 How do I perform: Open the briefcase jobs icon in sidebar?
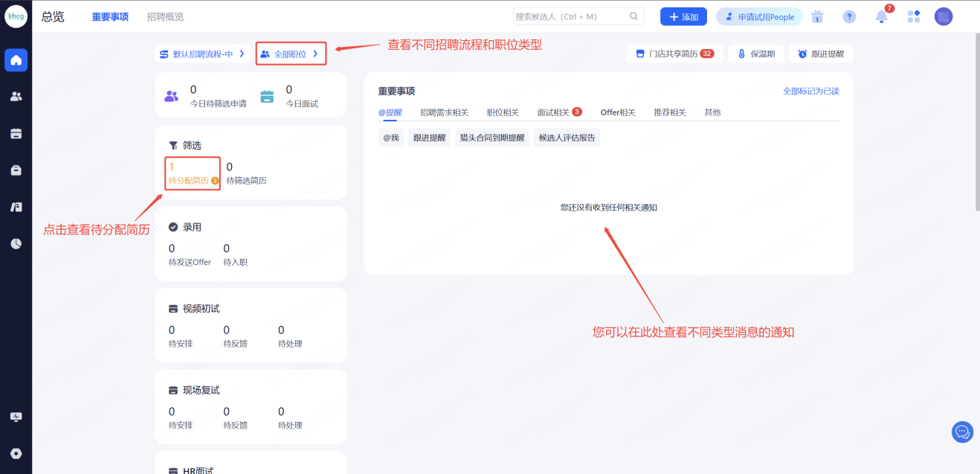click(x=16, y=170)
